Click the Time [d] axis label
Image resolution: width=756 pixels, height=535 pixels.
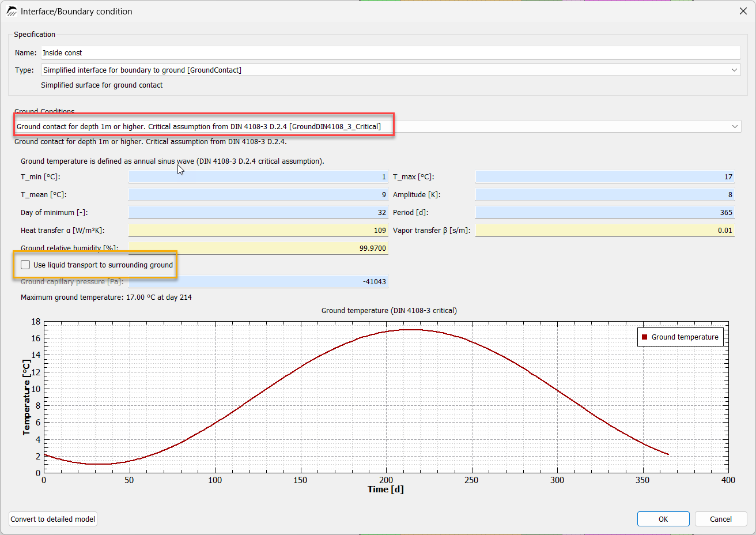pyautogui.click(x=385, y=489)
